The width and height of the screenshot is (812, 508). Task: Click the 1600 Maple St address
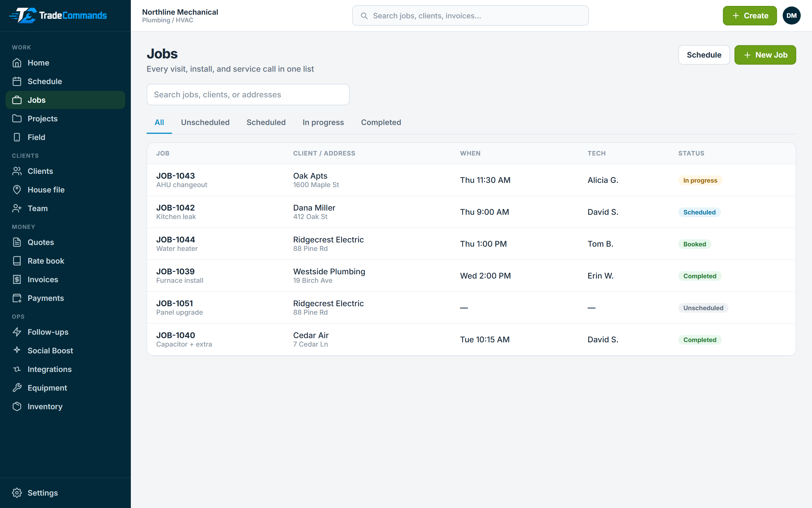point(316,185)
